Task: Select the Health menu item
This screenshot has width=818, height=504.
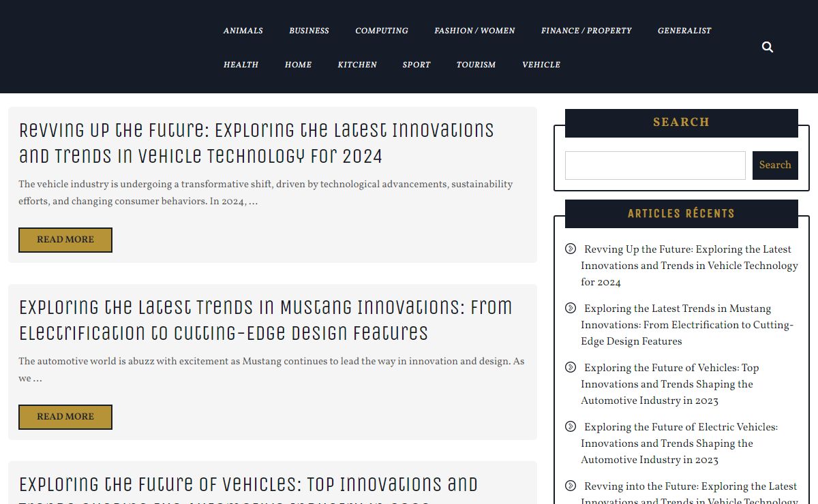Action: [x=241, y=65]
